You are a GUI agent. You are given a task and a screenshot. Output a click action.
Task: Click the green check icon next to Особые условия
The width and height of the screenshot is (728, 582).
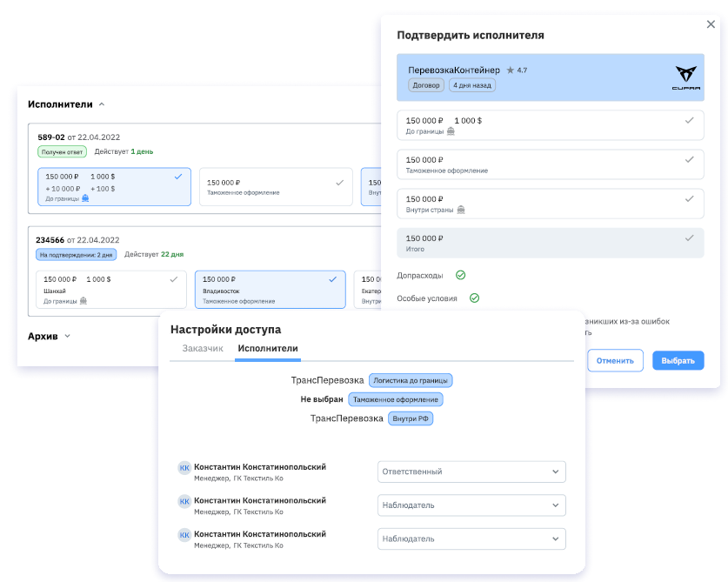(x=475, y=298)
